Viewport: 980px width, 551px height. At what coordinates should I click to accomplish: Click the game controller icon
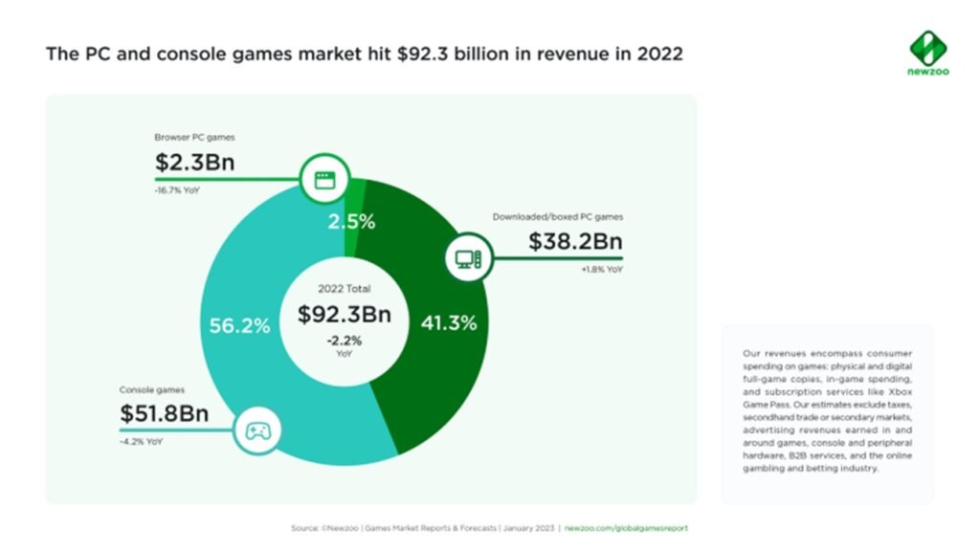[258, 430]
